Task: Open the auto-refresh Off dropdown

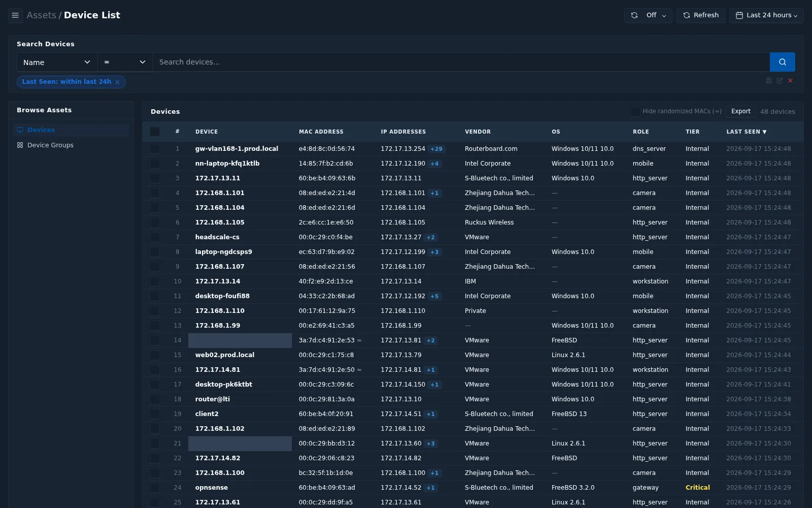Action: [648, 15]
